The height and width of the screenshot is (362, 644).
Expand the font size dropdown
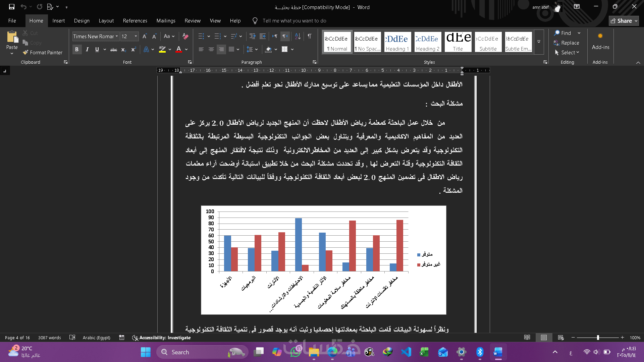point(136,36)
